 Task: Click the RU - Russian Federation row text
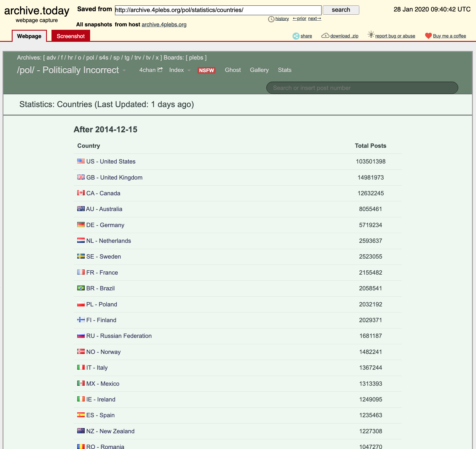119,336
